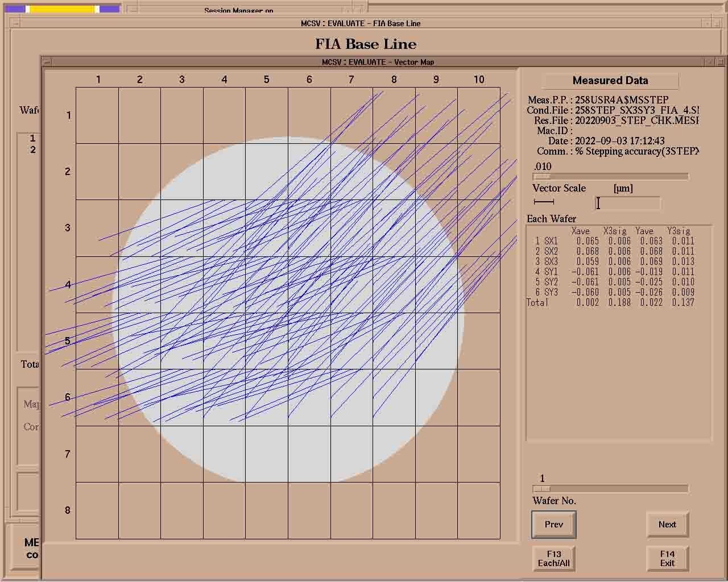Click the Total row in Each Wafer table

point(611,302)
